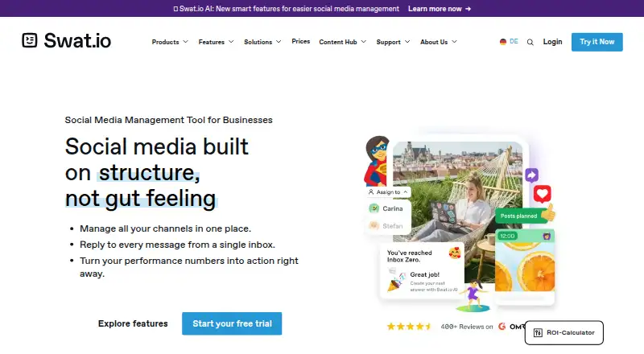Click the Explore features link
Image resolution: width=644 pixels, height=354 pixels.
point(133,323)
